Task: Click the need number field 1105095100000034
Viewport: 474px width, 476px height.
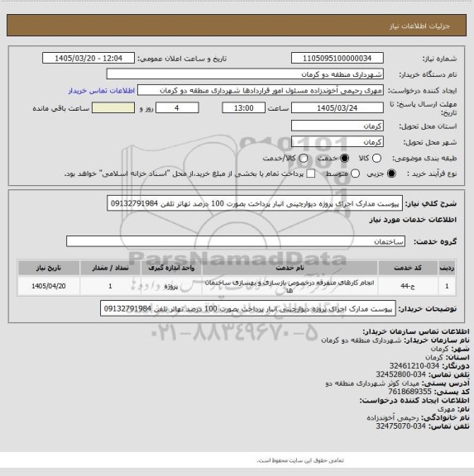Action: pos(338,58)
